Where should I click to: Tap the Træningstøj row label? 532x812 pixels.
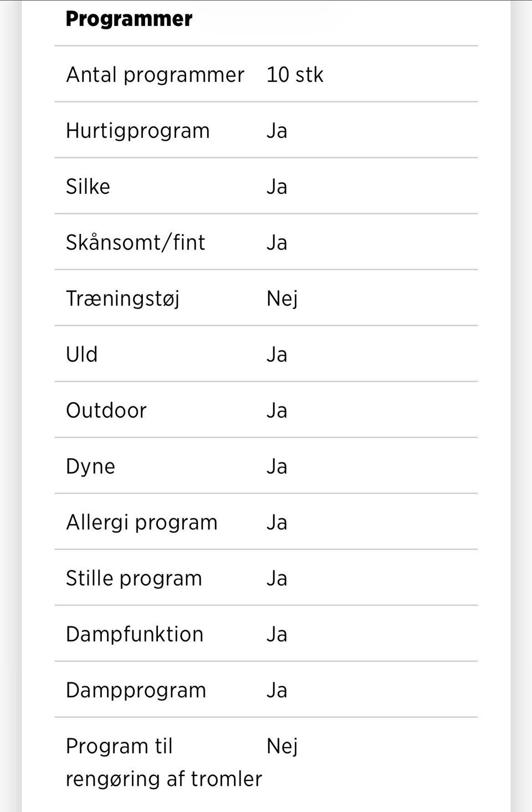coord(122,299)
